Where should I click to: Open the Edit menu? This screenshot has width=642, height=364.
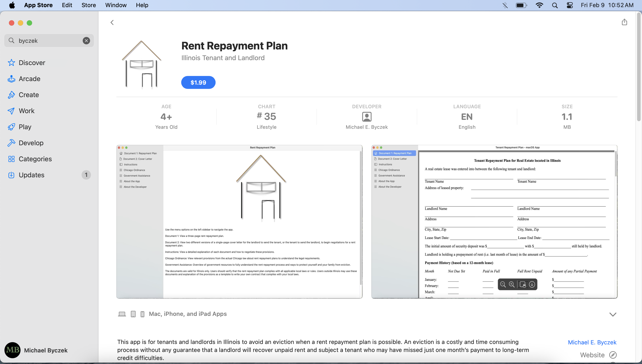(67, 5)
